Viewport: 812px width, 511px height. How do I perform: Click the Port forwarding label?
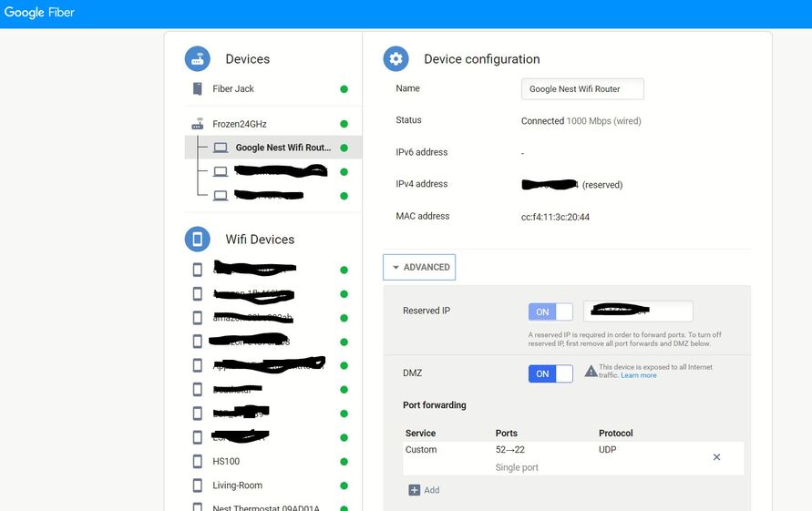tap(435, 404)
